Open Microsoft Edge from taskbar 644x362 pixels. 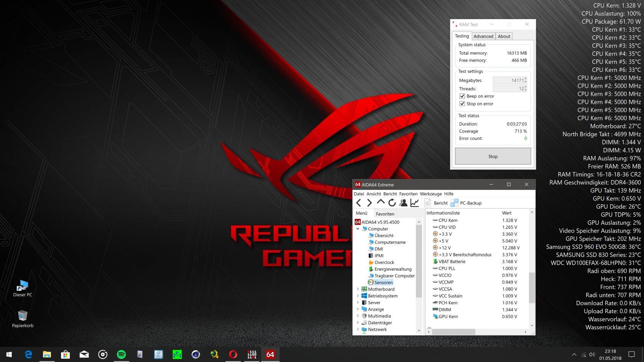tap(28, 354)
